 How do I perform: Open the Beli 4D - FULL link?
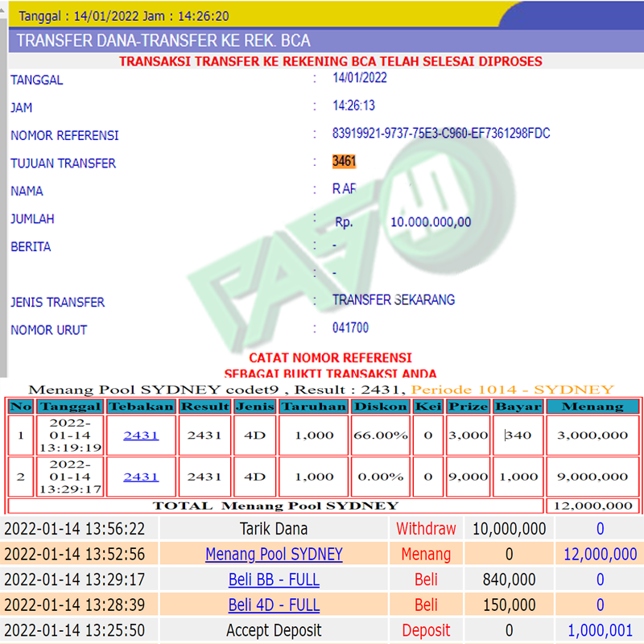[x=274, y=605]
